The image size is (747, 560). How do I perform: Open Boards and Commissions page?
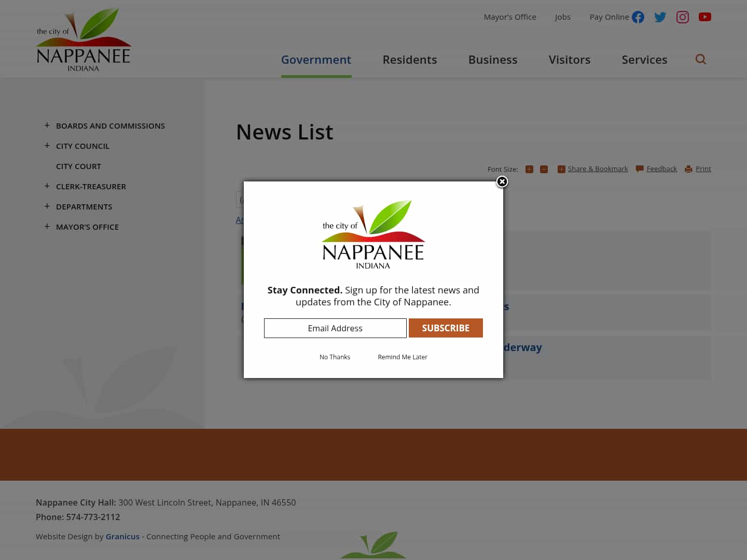pos(110,126)
